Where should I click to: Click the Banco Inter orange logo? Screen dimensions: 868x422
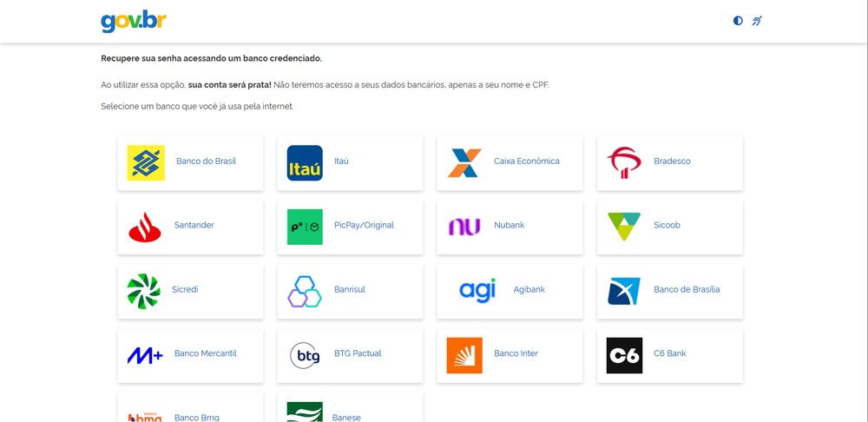click(x=464, y=355)
